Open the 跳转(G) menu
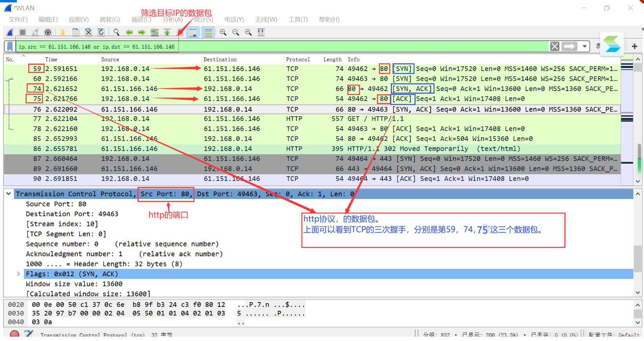 [x=110, y=20]
